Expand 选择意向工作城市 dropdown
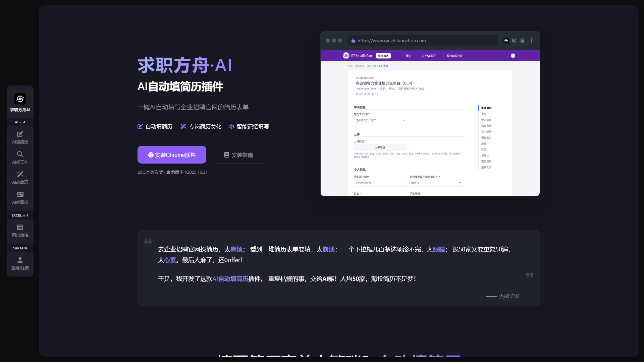This screenshot has width=644, height=362. (380, 120)
